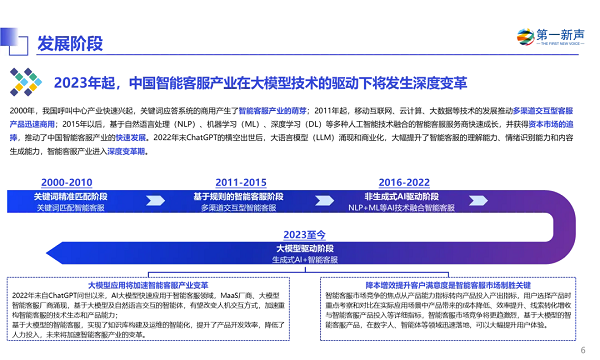Click the subtitle 生成式AI+智能客服
Image resolution: width=600 pixels, height=360 pixels.
305,260
